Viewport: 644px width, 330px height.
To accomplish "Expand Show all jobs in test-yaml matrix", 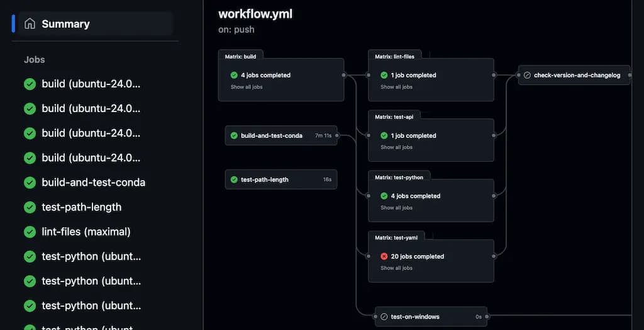I will (x=396, y=268).
